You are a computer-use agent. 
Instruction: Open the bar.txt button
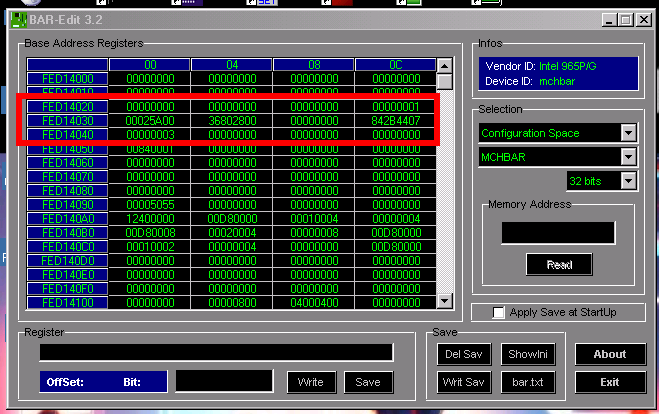(x=528, y=382)
